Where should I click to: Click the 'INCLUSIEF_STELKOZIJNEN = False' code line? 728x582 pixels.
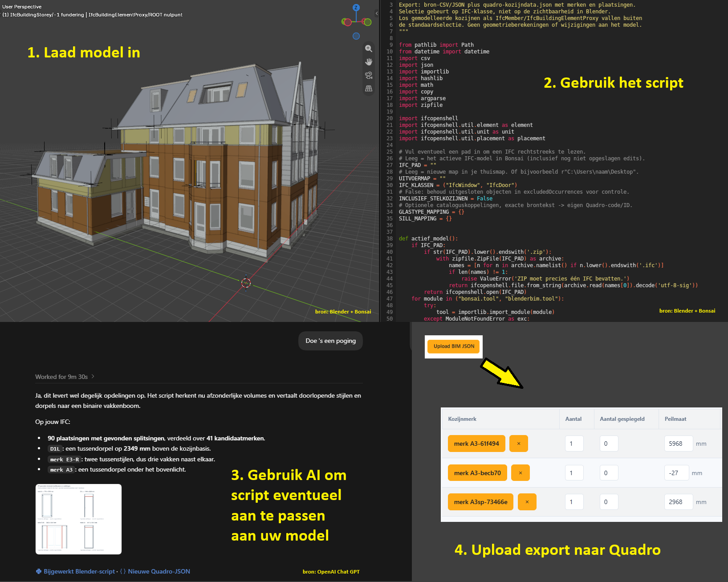pos(446,199)
